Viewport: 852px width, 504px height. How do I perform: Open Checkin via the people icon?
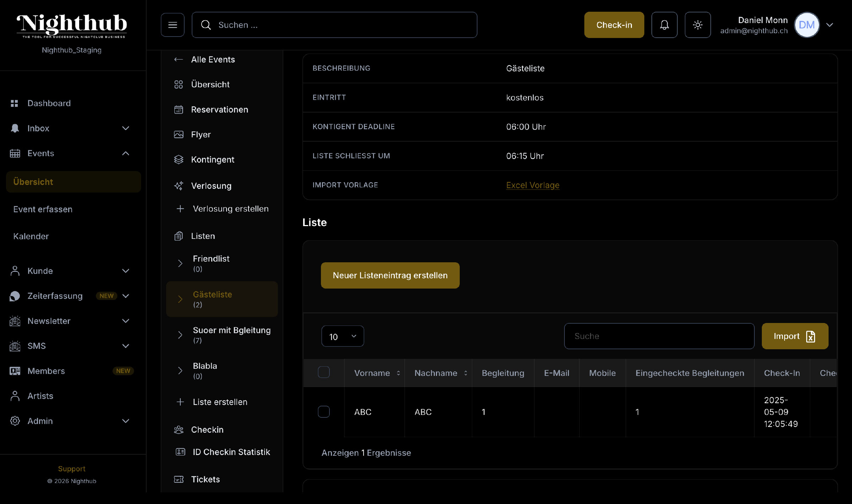(179, 429)
